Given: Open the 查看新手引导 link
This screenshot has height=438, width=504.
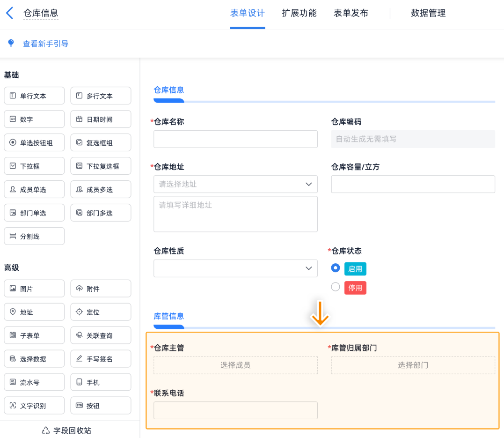Looking at the screenshot, I should pyautogui.click(x=46, y=44).
